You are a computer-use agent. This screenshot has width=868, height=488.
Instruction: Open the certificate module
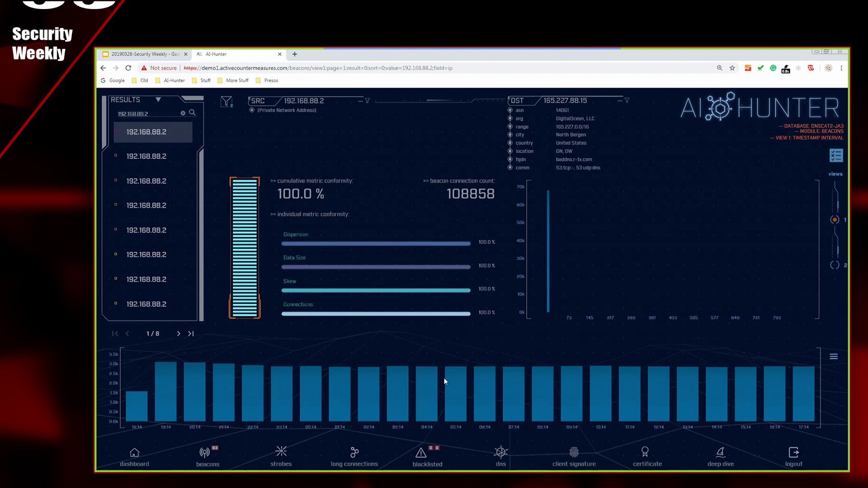coord(647,457)
